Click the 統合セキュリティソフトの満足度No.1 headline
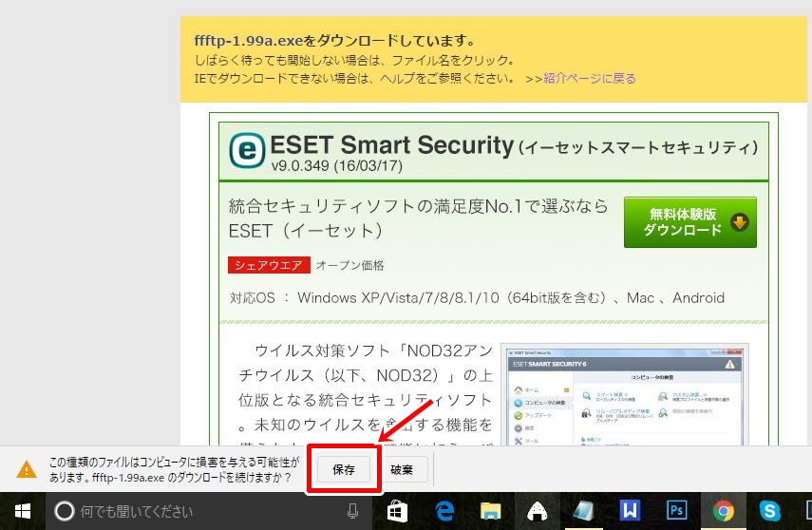Image resolution: width=812 pixels, height=530 pixels. click(418, 218)
